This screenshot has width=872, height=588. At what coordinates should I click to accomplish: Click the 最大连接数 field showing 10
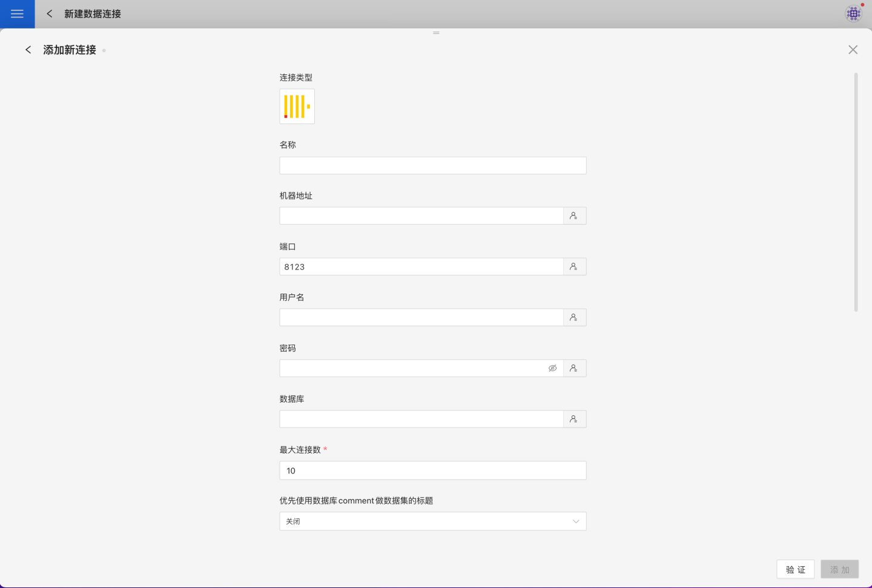pos(432,471)
